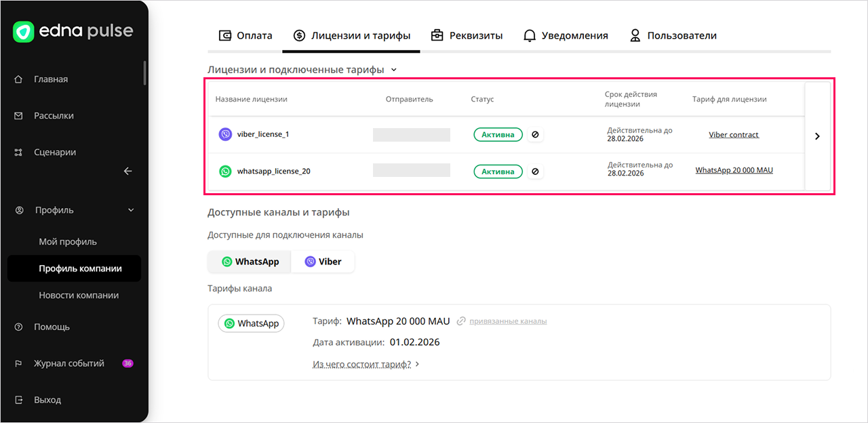Image resolution: width=868 pixels, height=423 pixels.
Task: Click whatsapp_license_20 expiry date 28.02.2026
Action: pos(626,174)
